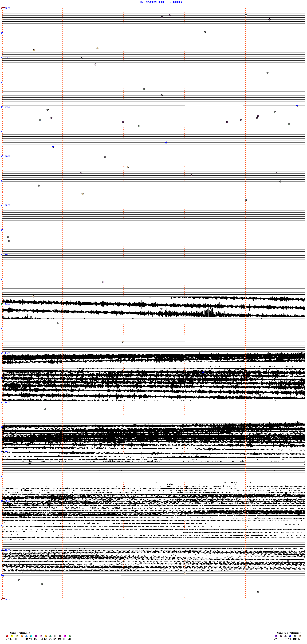Click the LP legend label text

click(12, 639)
